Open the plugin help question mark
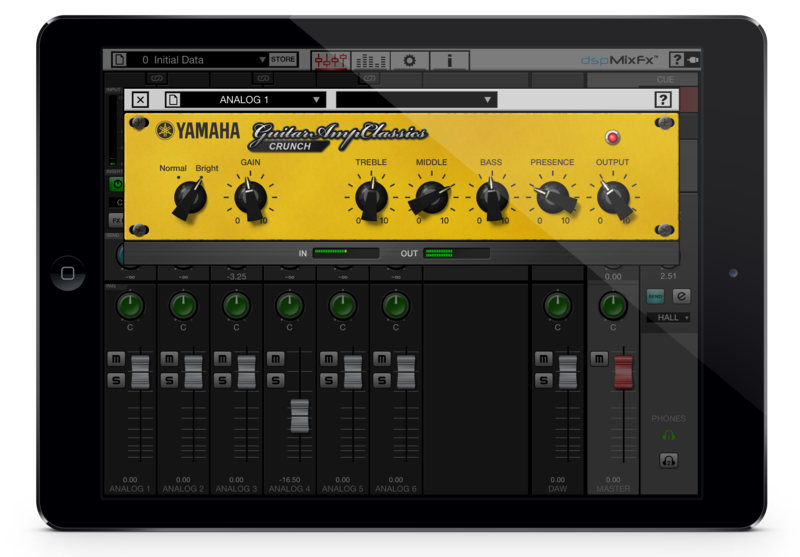800x557 pixels. pos(663,99)
